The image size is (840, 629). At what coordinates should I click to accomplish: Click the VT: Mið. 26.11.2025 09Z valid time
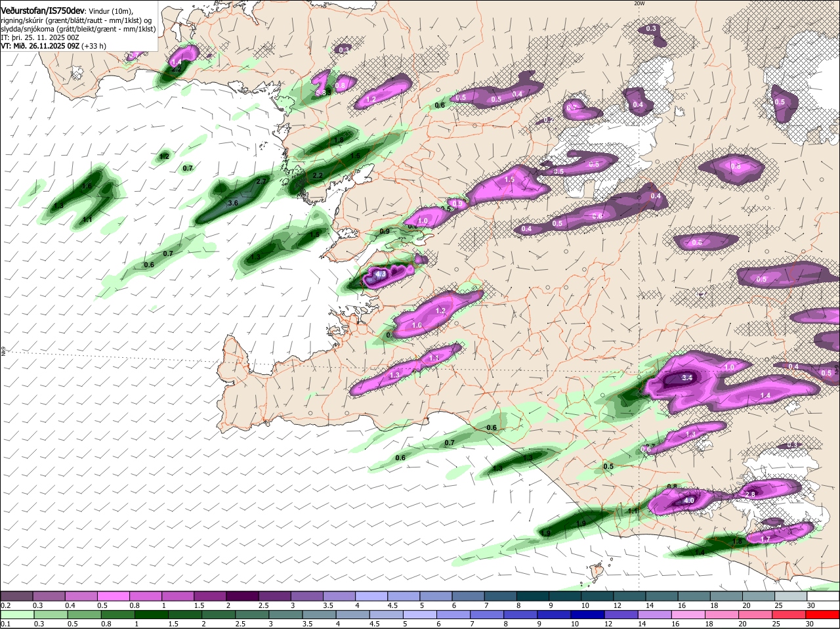point(41,46)
